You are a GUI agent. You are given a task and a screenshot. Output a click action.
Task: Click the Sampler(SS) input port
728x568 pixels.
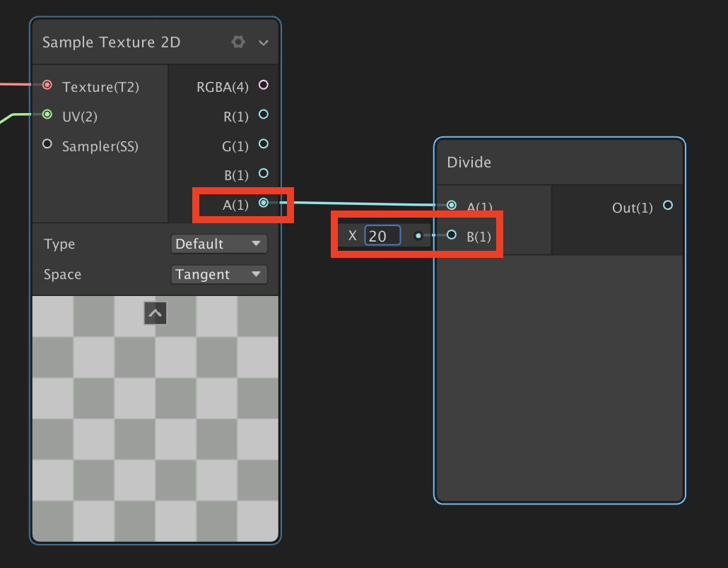(47, 144)
